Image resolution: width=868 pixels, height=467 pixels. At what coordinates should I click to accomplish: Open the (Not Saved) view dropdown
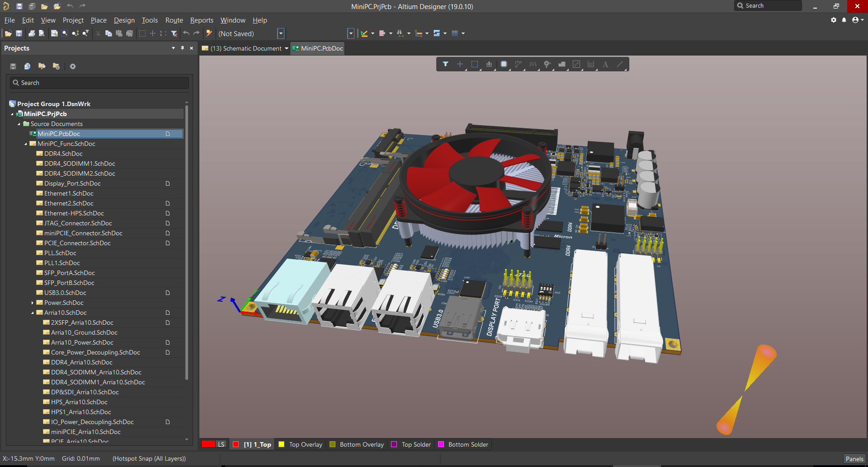pyautogui.click(x=281, y=33)
